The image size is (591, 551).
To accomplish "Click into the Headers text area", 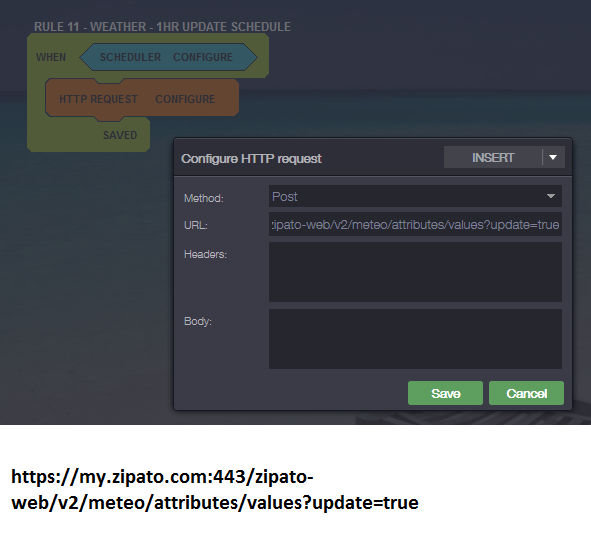I will tap(415, 272).
